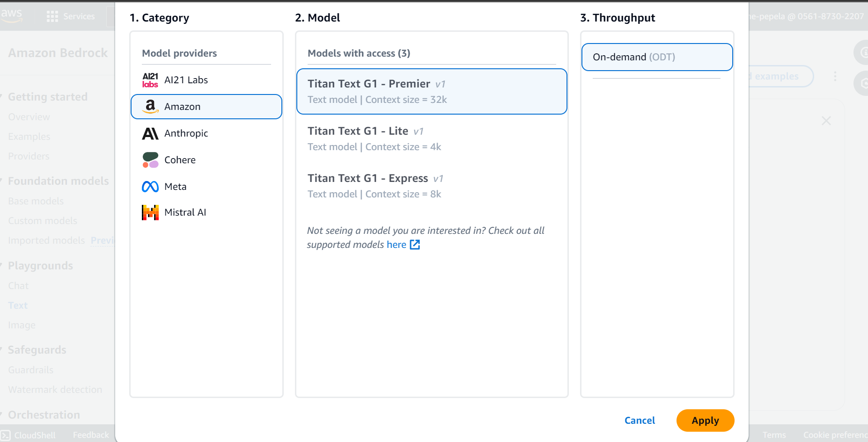The width and height of the screenshot is (868, 442).
Task: Click the Anthropic logo icon
Action: [150, 133]
